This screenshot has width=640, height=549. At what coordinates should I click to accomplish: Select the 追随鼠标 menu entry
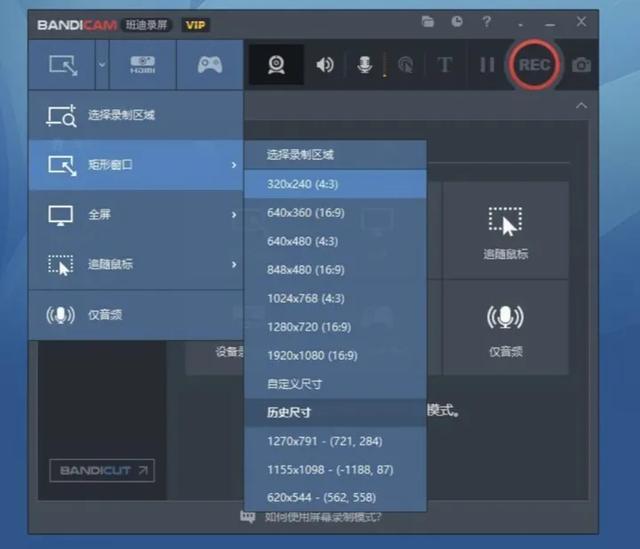[x=136, y=264]
